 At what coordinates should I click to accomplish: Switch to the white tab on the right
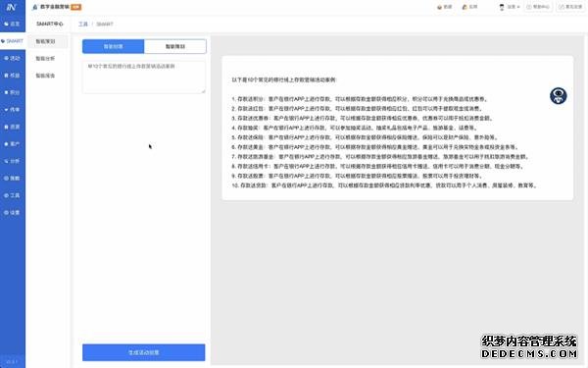click(175, 46)
